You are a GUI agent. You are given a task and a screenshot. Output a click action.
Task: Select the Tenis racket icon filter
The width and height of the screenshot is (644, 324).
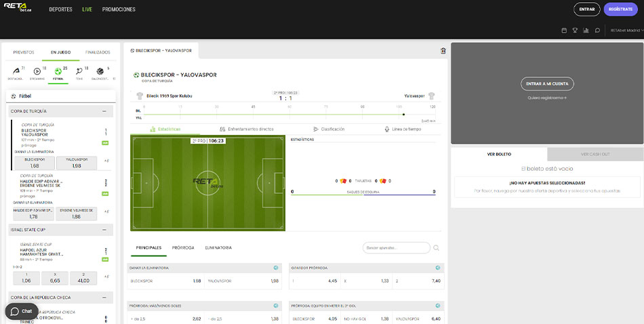(x=79, y=72)
